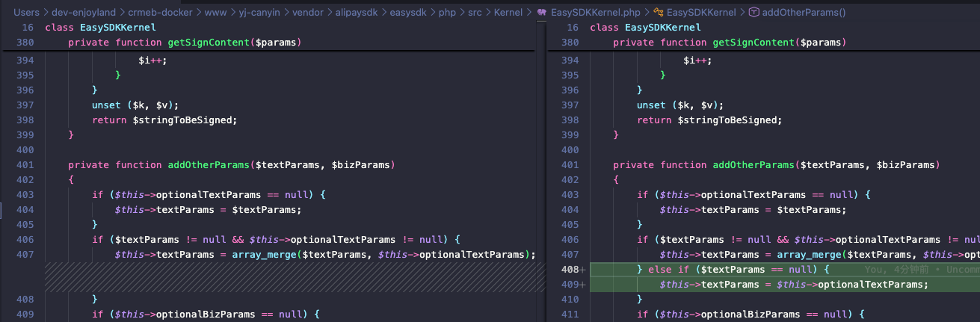
Task: Click line number 404 in the left pane
Action: (x=25, y=209)
